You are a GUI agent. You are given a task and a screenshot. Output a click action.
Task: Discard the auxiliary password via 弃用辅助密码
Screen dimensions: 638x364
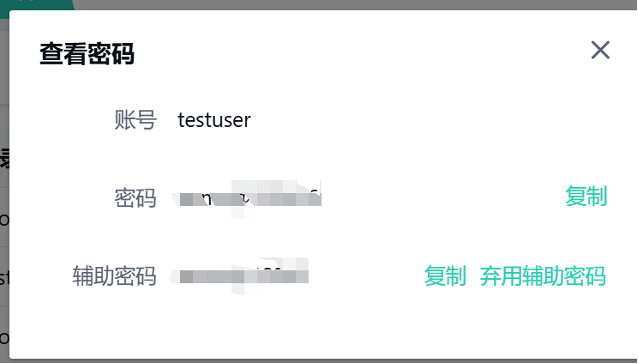pyautogui.click(x=543, y=276)
